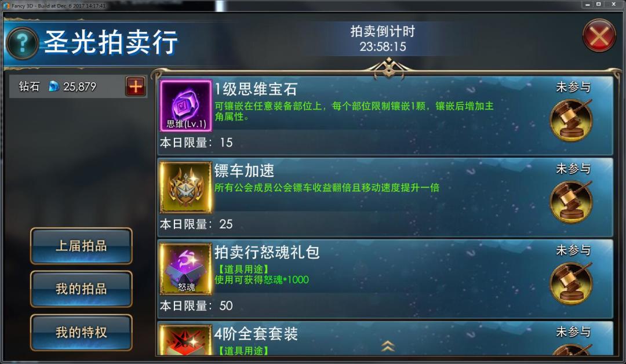This screenshot has height=364, width=626.
Task: Select the 4阶全套套装 red item icon
Action: coord(185,340)
